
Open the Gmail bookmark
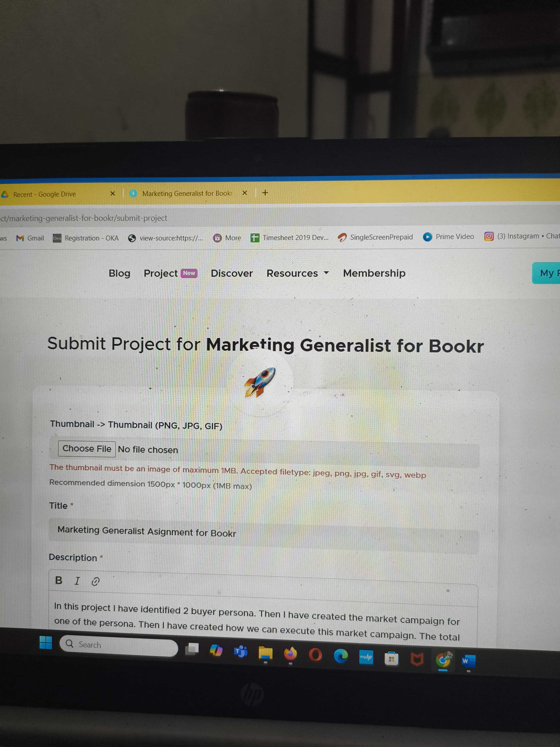tap(30, 238)
